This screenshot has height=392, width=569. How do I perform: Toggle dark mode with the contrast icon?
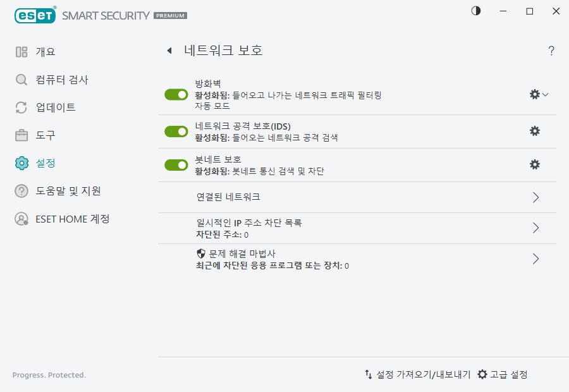475,11
